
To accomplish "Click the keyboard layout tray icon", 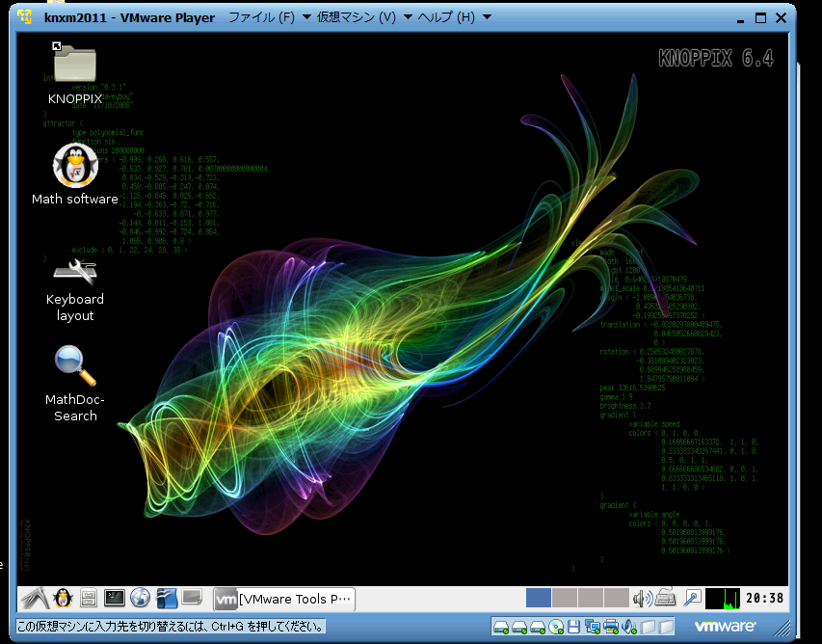I will (665, 597).
